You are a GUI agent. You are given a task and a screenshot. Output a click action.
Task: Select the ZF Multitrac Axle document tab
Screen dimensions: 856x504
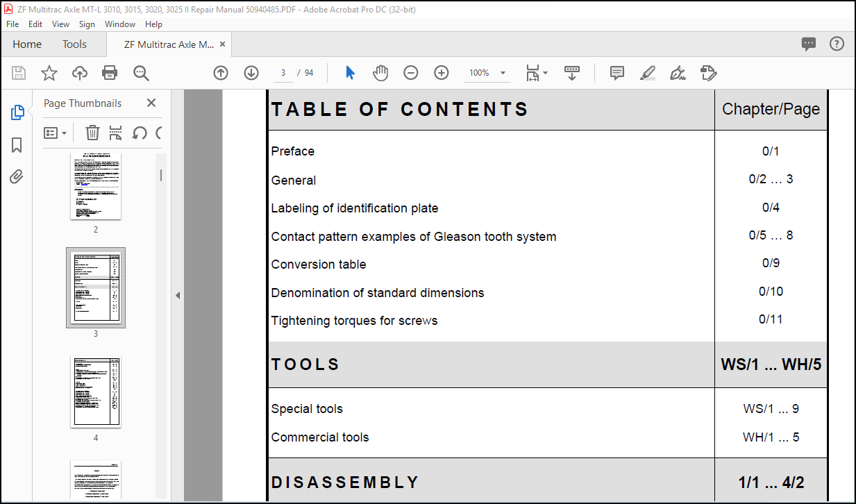click(169, 44)
